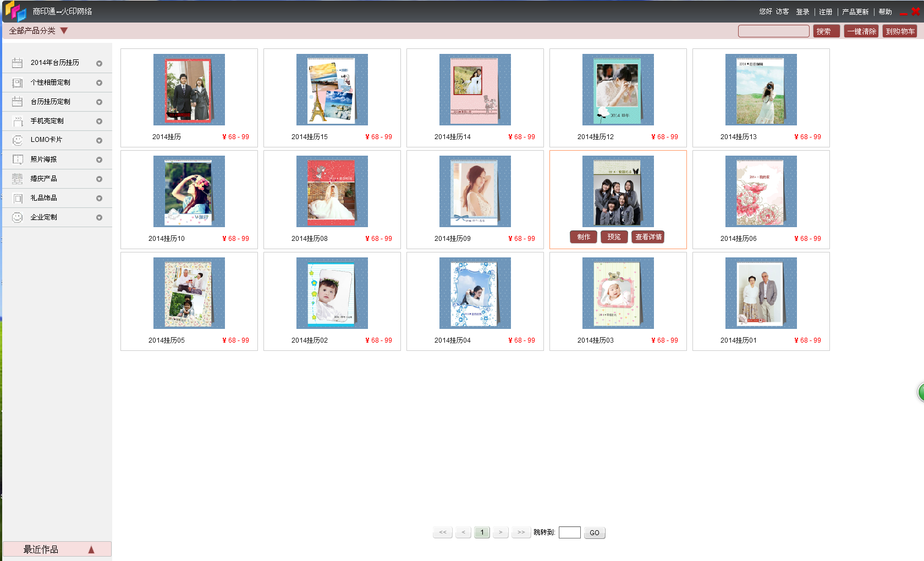
Task: Expand the 礼品饰品 category arrow
Action: point(99,199)
